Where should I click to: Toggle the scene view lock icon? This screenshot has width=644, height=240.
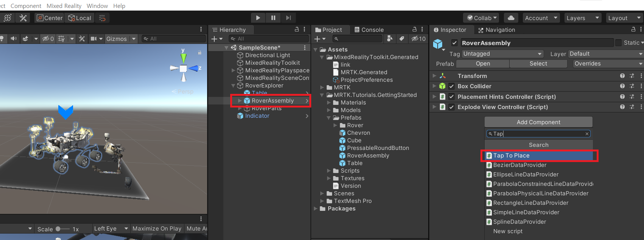200,53
